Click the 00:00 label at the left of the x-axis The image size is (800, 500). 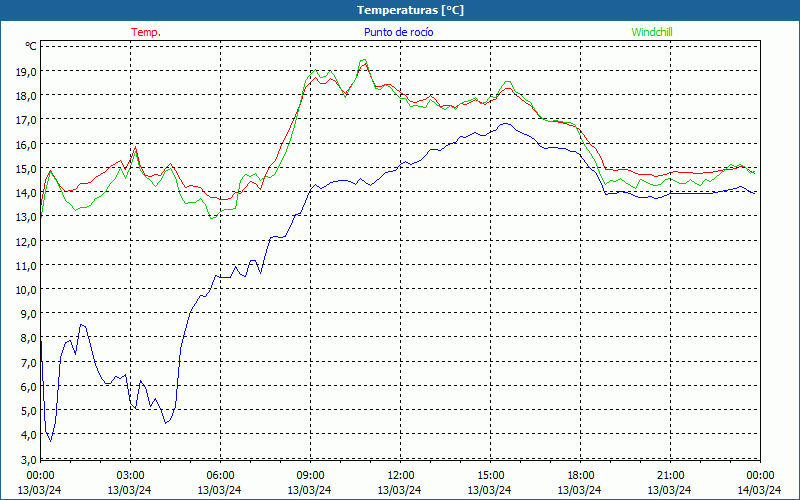pos(40,475)
